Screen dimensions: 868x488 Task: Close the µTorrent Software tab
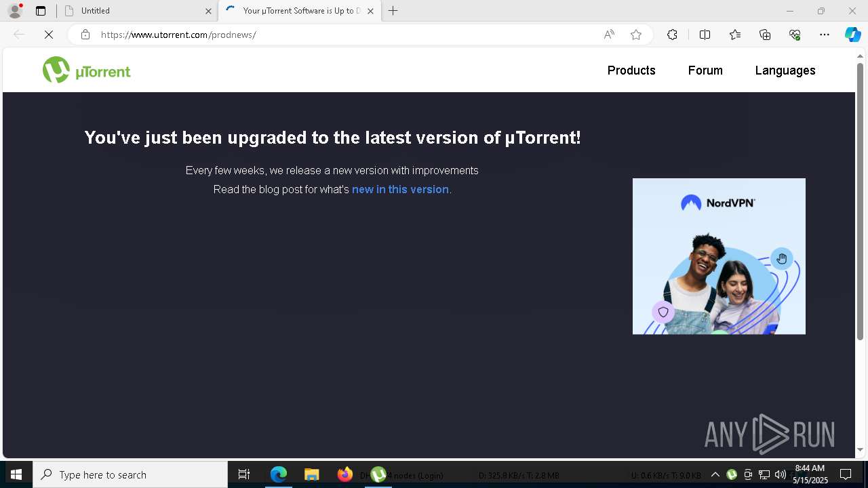[370, 11]
